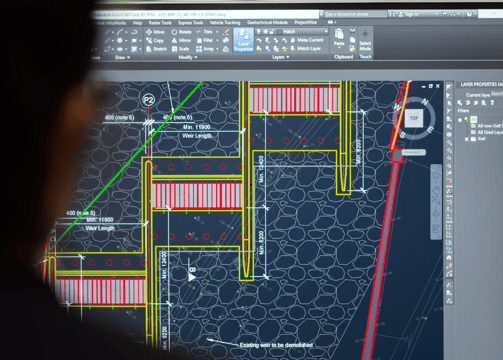Select the Array tool

(205, 49)
